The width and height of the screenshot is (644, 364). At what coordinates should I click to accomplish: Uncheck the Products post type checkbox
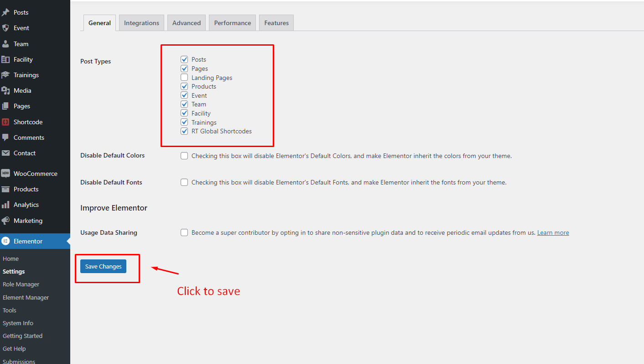184,86
